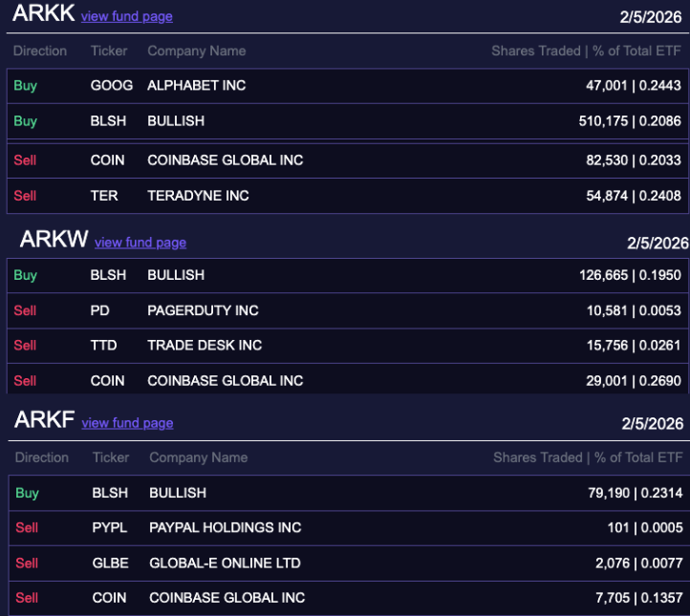
Task: Select GLOBAL-E ONLINE LTD company name
Action: [226, 563]
